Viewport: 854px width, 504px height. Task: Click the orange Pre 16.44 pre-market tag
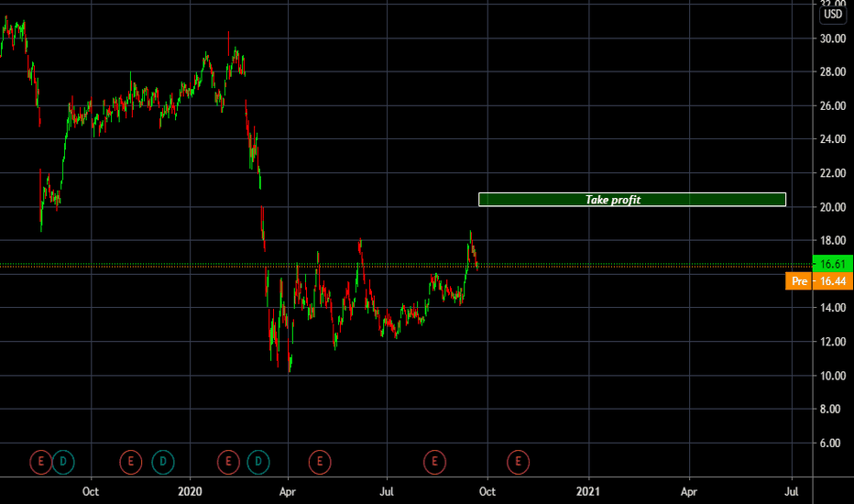[819, 281]
